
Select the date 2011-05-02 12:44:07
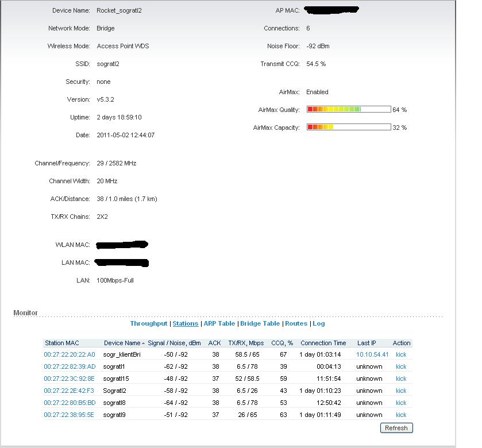click(x=126, y=135)
